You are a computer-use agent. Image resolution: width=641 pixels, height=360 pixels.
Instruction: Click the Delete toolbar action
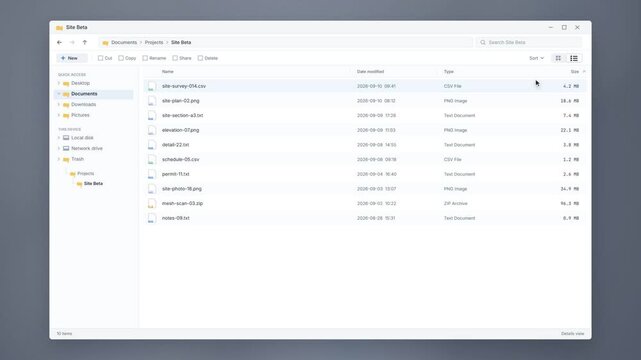(208, 58)
